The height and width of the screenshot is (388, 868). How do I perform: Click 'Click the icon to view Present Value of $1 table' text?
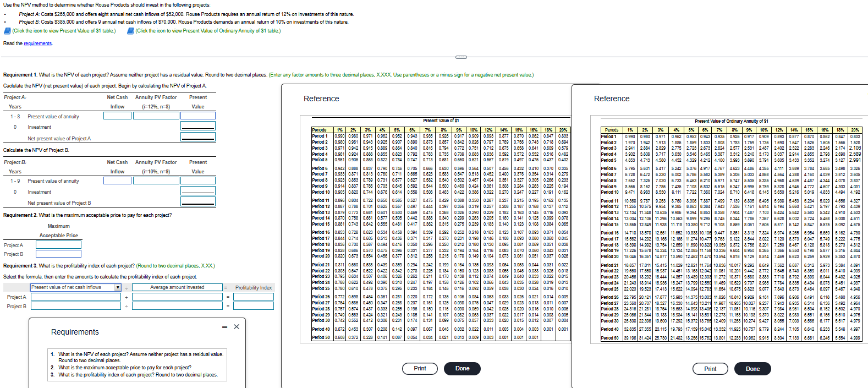(64, 31)
